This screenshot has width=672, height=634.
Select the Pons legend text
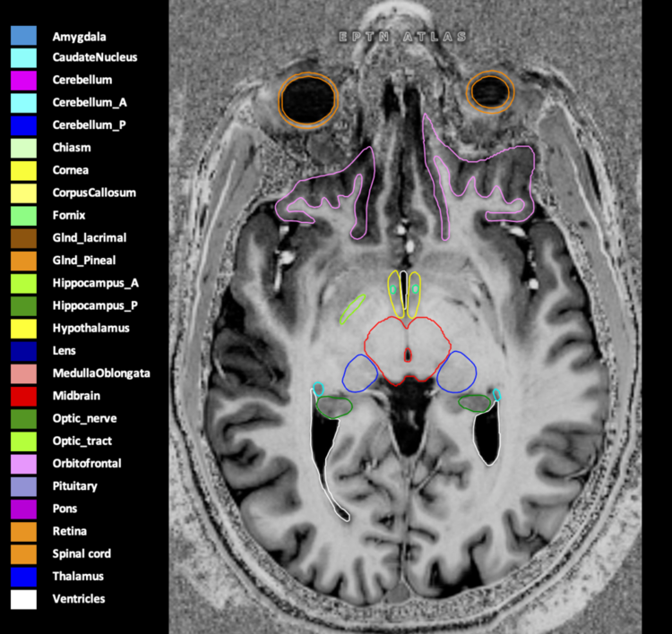(x=65, y=509)
